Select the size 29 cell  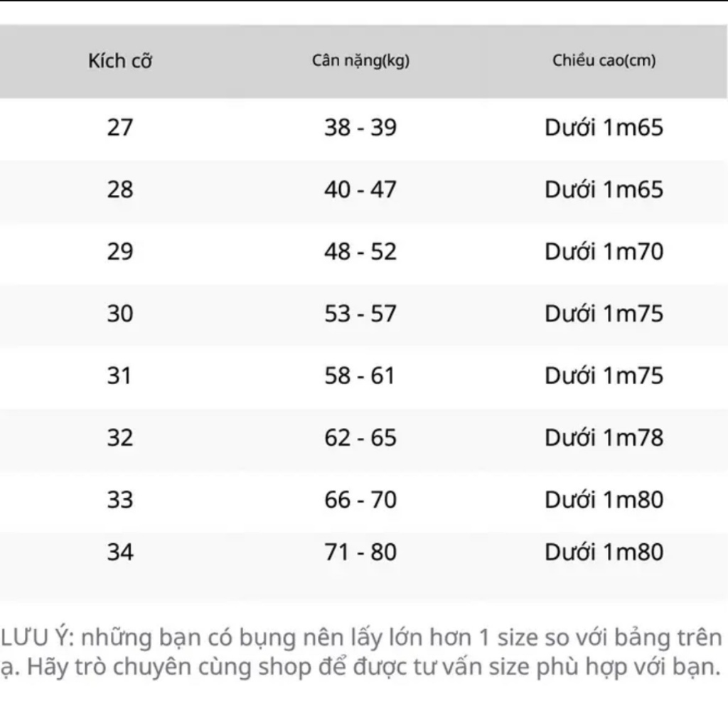120,252
